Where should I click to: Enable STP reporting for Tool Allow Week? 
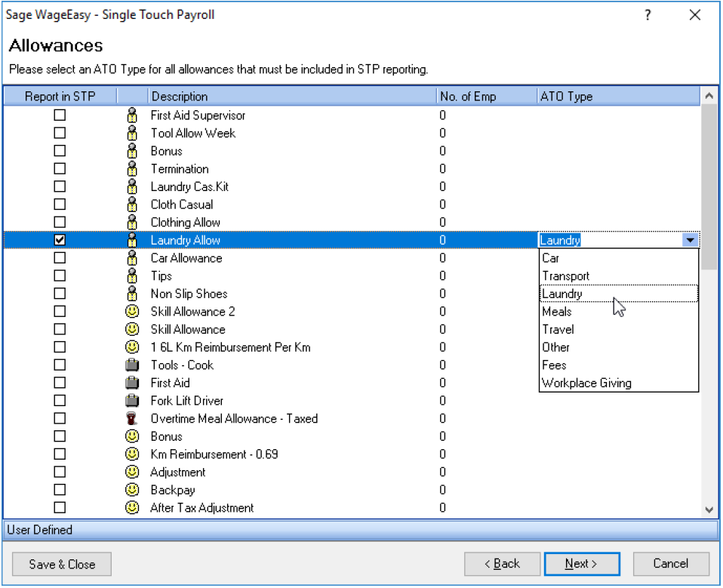[60, 133]
